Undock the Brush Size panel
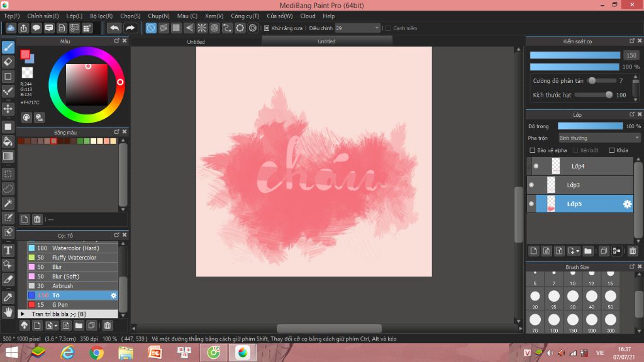The height and width of the screenshot is (362, 644). (x=631, y=266)
